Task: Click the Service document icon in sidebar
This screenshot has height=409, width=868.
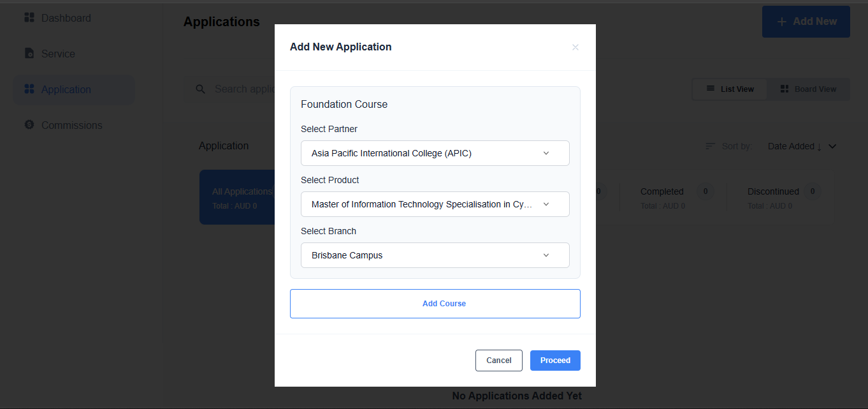Action: pos(29,54)
